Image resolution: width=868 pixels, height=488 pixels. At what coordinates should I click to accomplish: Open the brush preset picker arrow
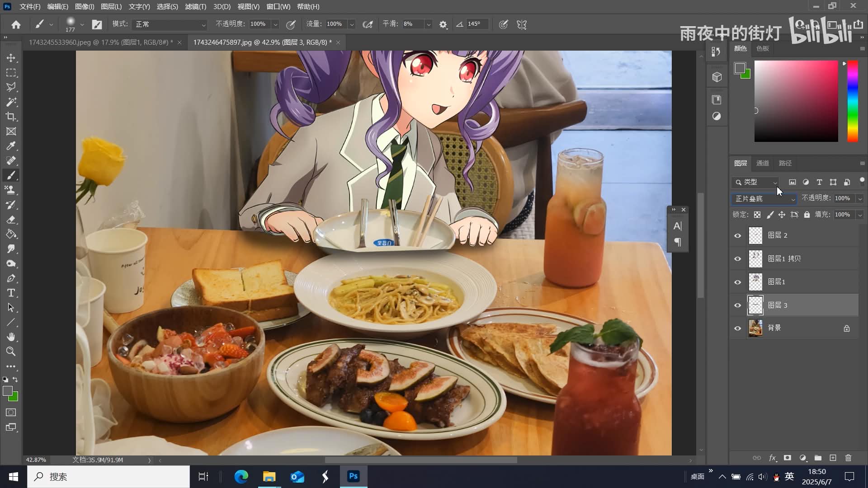point(82,24)
